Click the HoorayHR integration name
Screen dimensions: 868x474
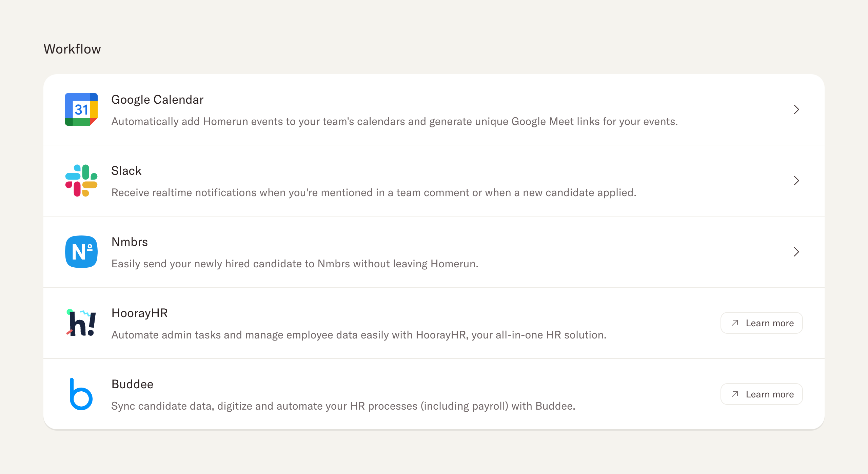(x=140, y=313)
